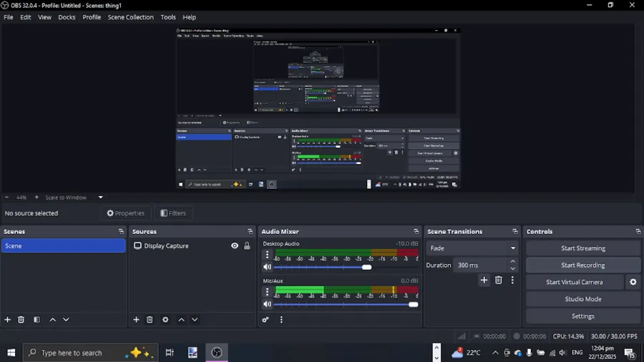This screenshot has width=644, height=362.
Task: Open the Tools menu
Action: (168, 17)
